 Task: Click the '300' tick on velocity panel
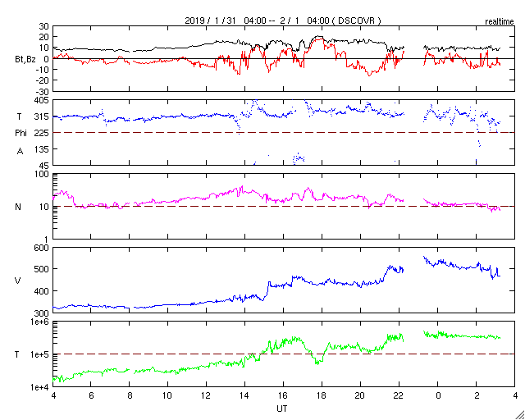(x=42, y=313)
